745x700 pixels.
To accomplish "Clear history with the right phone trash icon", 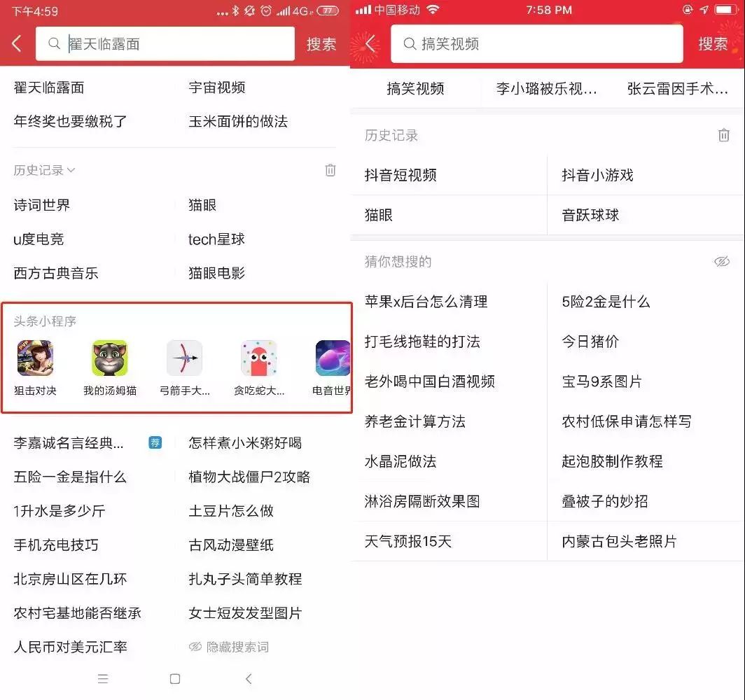I will [723, 135].
